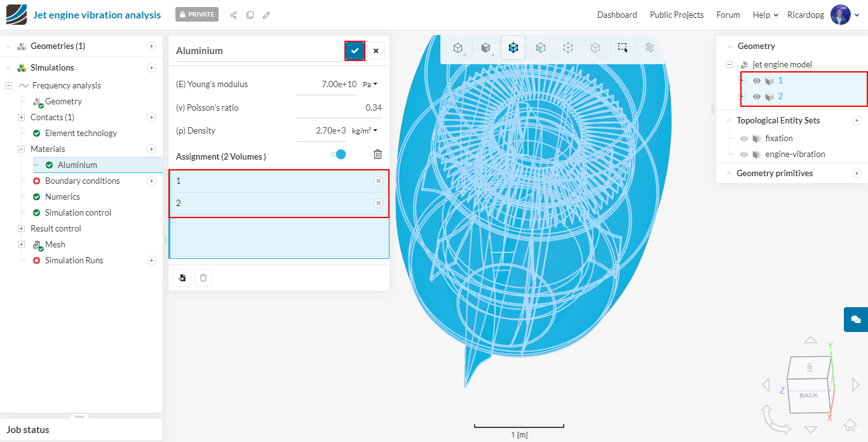Screen dimensions: 868x442
Task: Click the SimScale logo
Action: coord(17,15)
